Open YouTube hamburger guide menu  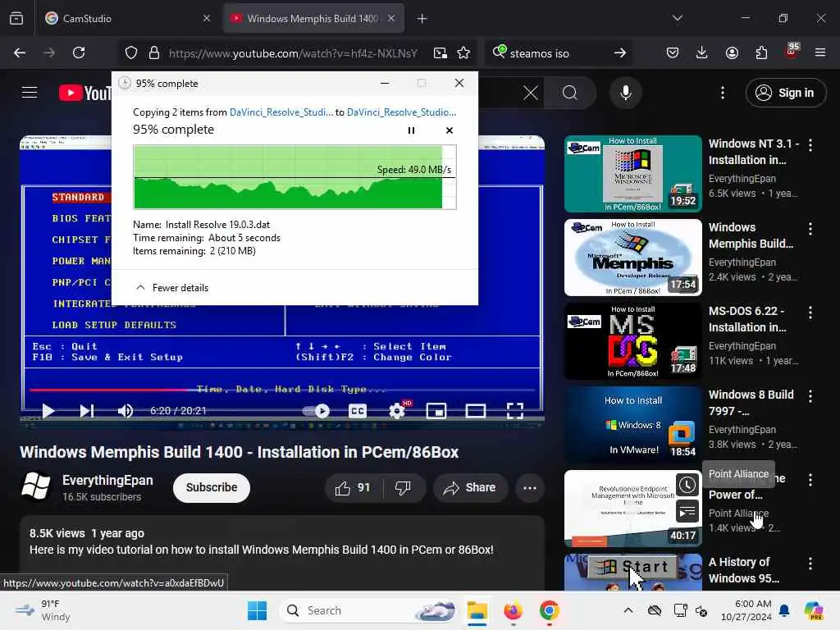(x=30, y=93)
